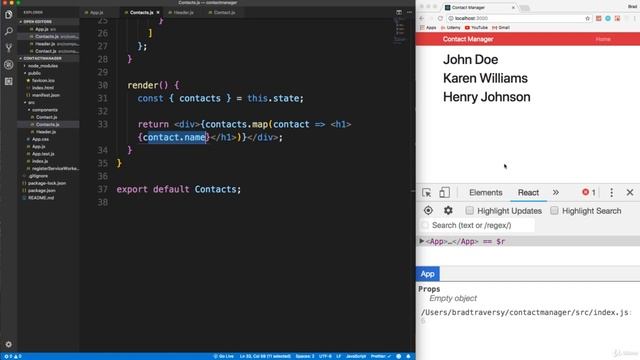Open the Gmail bookmark

(x=501, y=28)
